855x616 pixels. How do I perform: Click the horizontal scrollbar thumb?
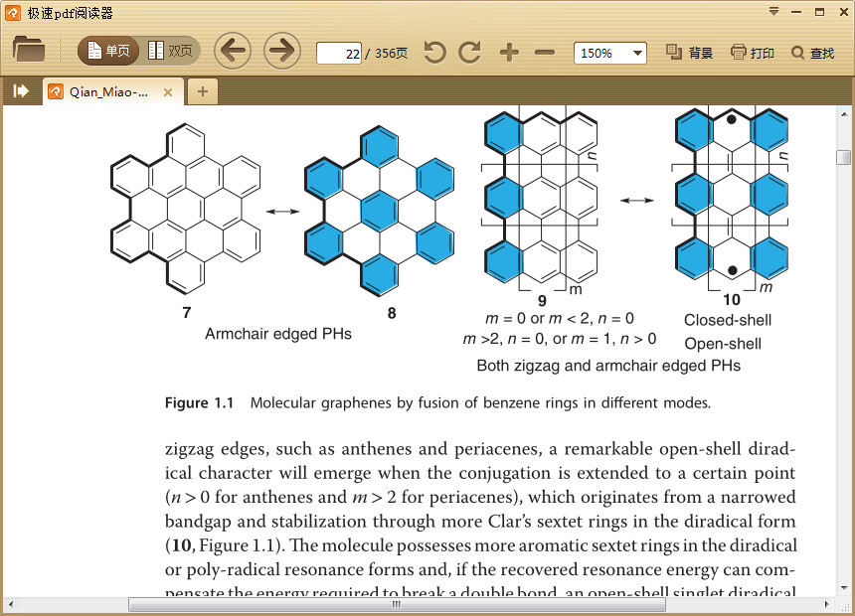click(x=397, y=604)
